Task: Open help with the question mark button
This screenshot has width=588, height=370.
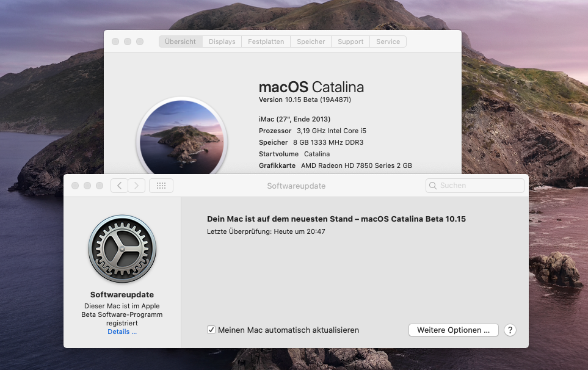Action: tap(510, 330)
